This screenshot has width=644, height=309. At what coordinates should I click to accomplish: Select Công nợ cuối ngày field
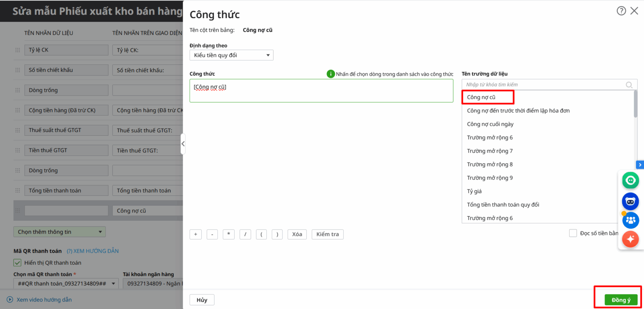[490, 124]
